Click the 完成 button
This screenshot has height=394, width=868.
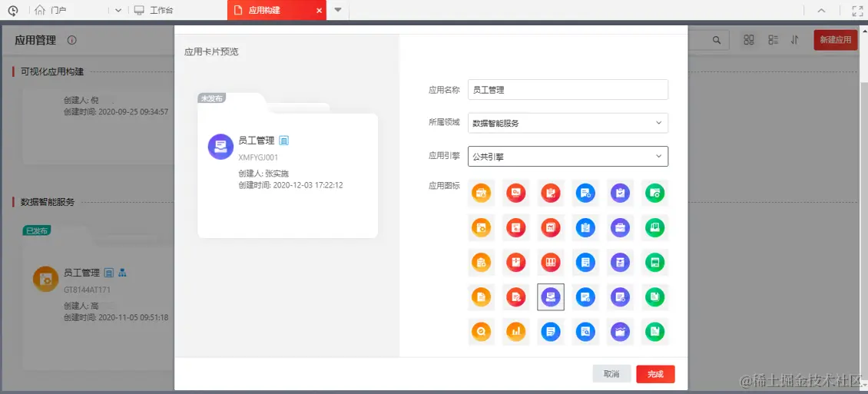coord(655,374)
